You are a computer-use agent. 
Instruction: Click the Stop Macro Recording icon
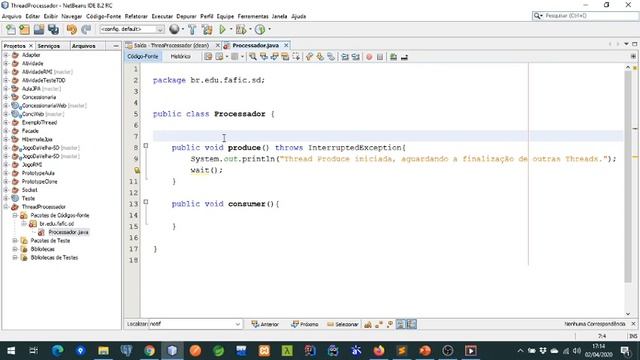click(380, 57)
